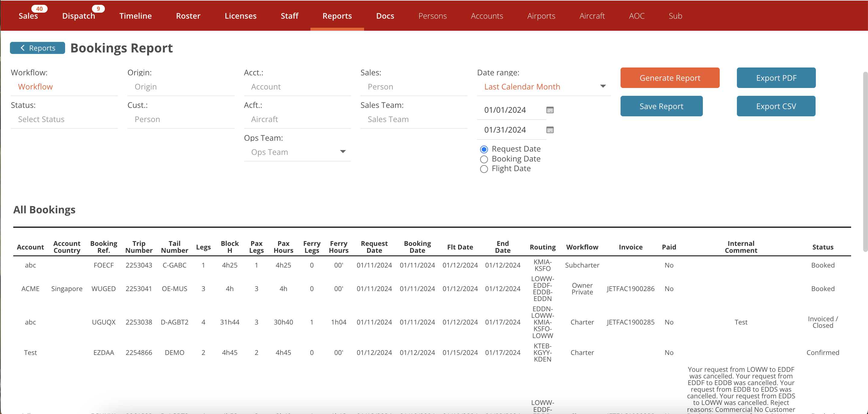Open calendar picker for end date 01/31/2024
Viewport: 868px width, 414px height.
pos(549,130)
